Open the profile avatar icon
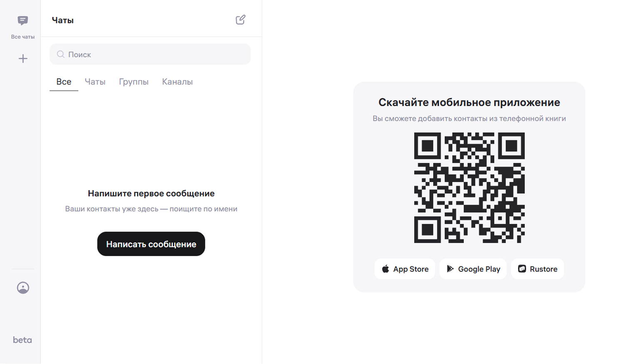Screen dimensions: 641x364 point(23,288)
